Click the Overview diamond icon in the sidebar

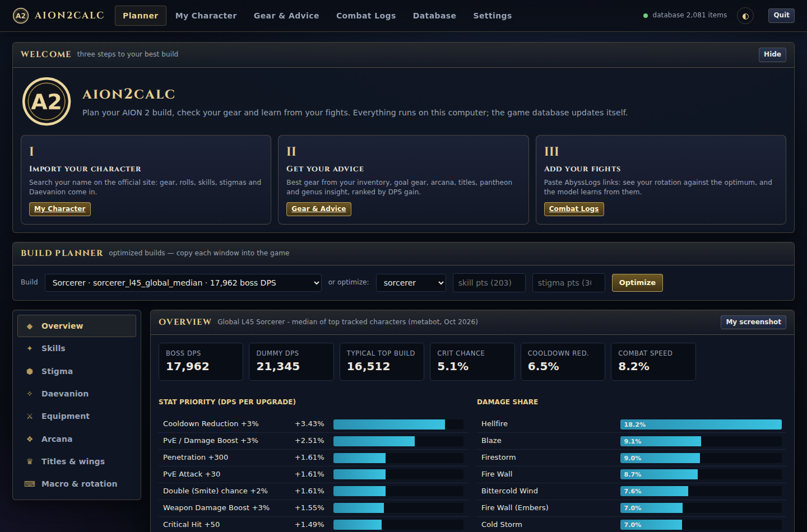pyautogui.click(x=30, y=326)
